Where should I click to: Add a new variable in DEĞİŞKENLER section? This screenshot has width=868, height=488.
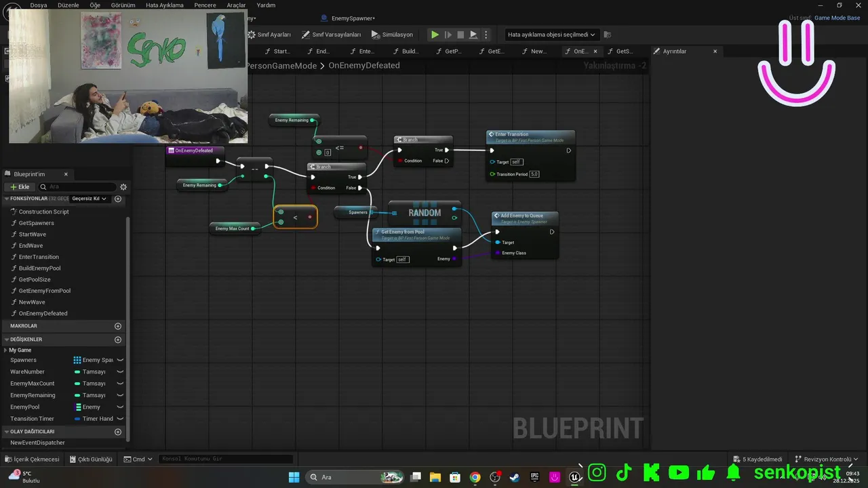(118, 340)
